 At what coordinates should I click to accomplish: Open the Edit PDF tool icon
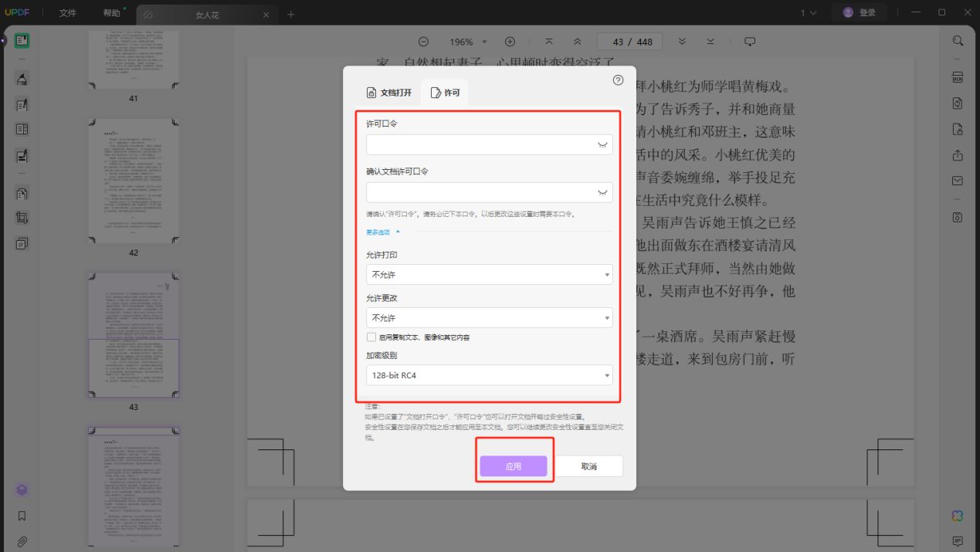coord(22,104)
